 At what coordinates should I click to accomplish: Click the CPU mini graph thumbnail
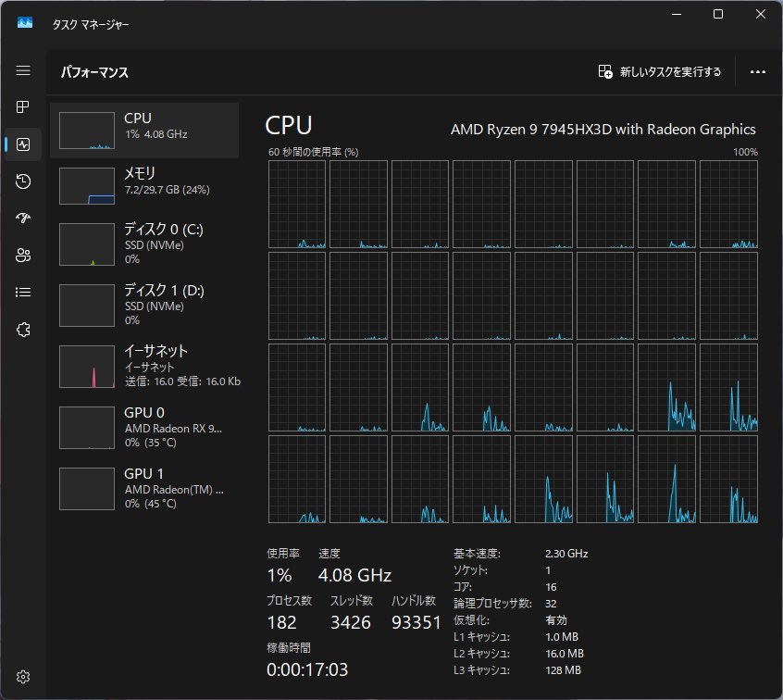click(x=87, y=131)
